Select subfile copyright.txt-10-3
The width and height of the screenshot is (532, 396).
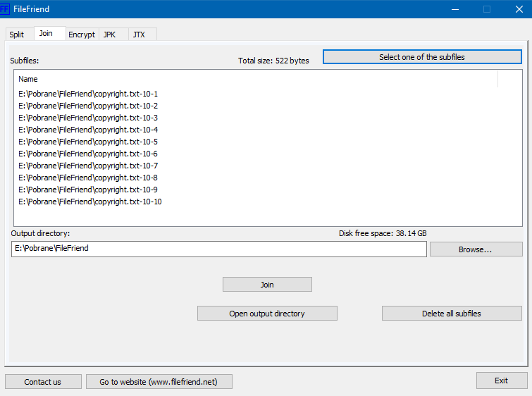point(88,118)
